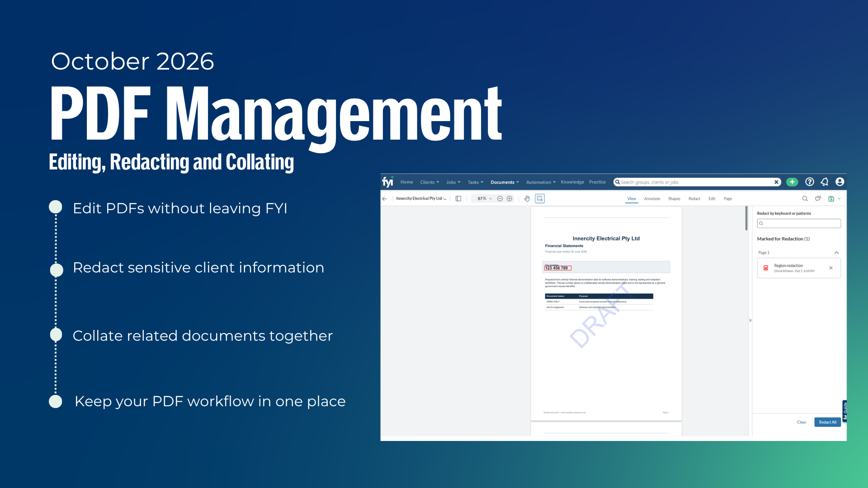Image resolution: width=868 pixels, height=488 pixels.
Task: Open Practice in navigation bar
Action: (597, 182)
